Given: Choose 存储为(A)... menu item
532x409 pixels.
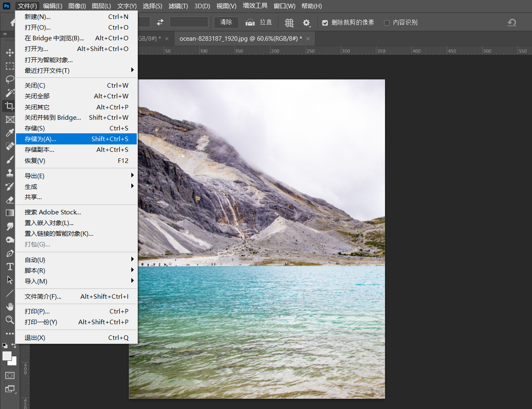Looking at the screenshot, I should point(76,139).
